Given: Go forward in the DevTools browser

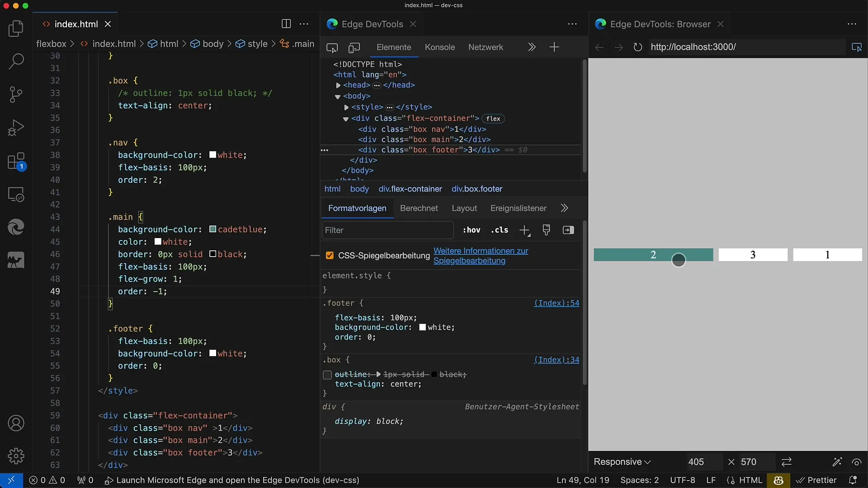Looking at the screenshot, I should click(618, 47).
